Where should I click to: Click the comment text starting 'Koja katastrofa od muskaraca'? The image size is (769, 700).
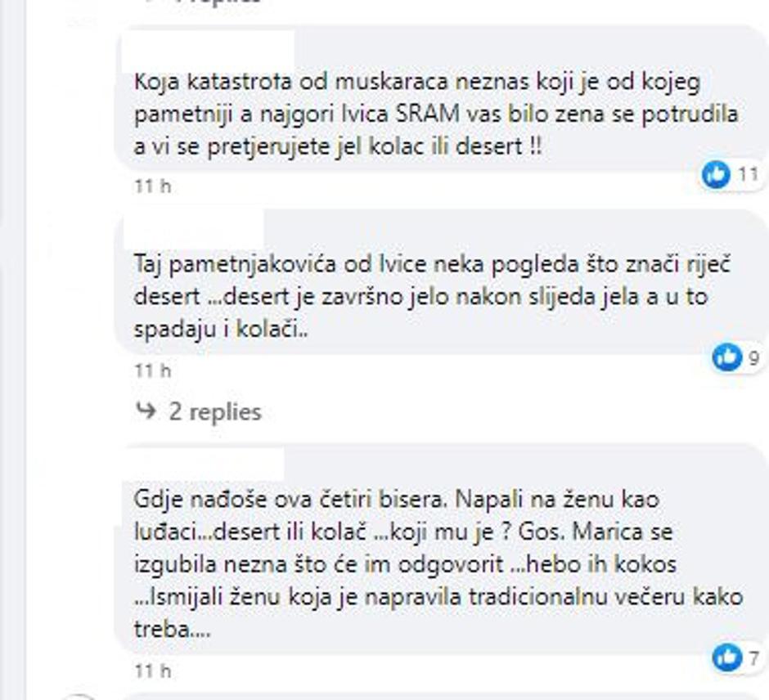(x=417, y=83)
